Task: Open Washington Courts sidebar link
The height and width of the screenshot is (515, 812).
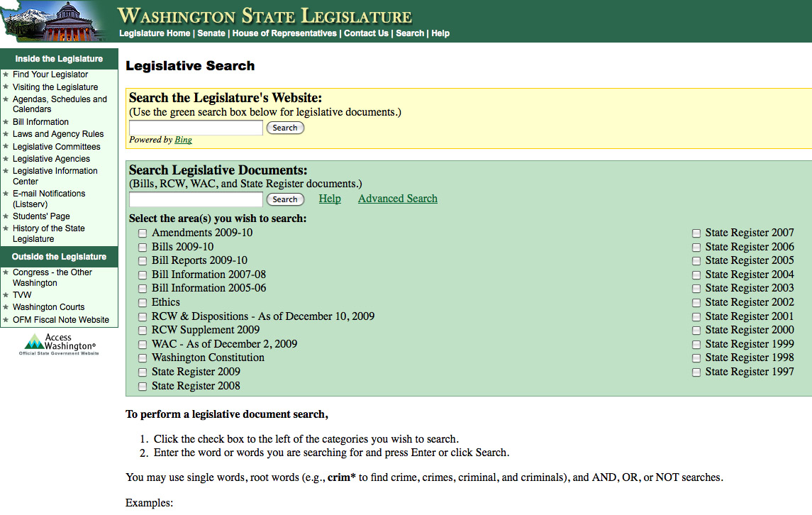Action: 48,306
